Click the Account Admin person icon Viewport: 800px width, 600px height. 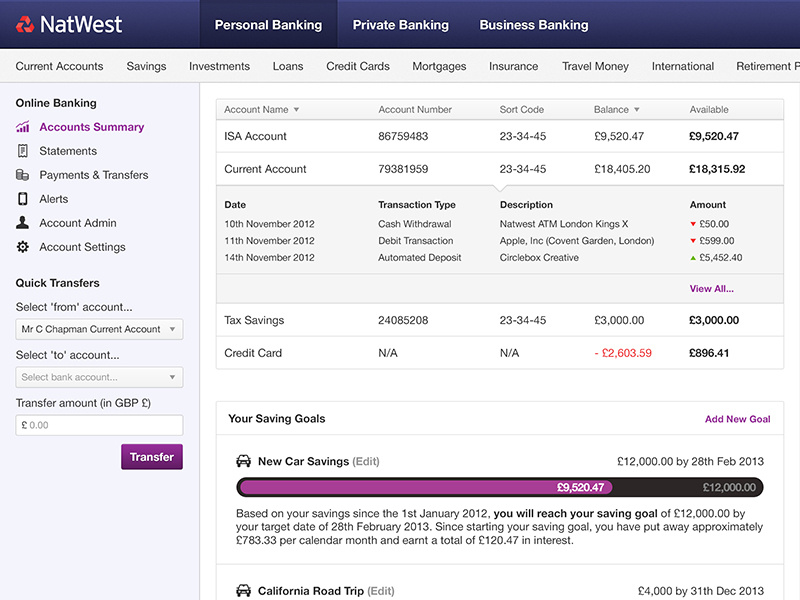(x=22, y=222)
